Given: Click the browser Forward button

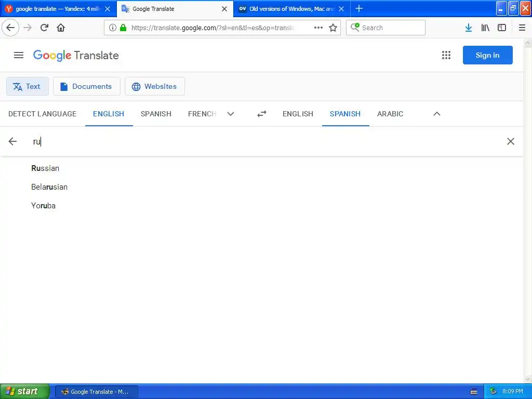Looking at the screenshot, I should [28, 28].
